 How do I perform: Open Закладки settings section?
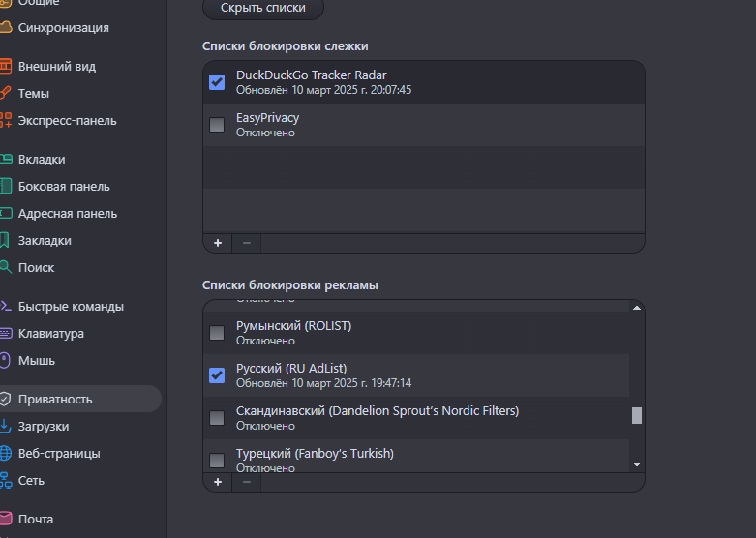tap(45, 240)
